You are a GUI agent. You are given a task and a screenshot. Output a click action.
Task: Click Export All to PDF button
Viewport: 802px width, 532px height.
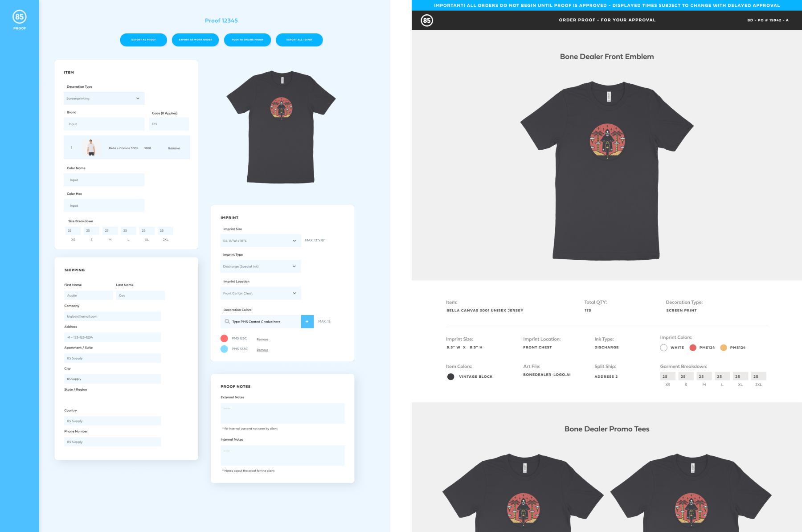(299, 40)
